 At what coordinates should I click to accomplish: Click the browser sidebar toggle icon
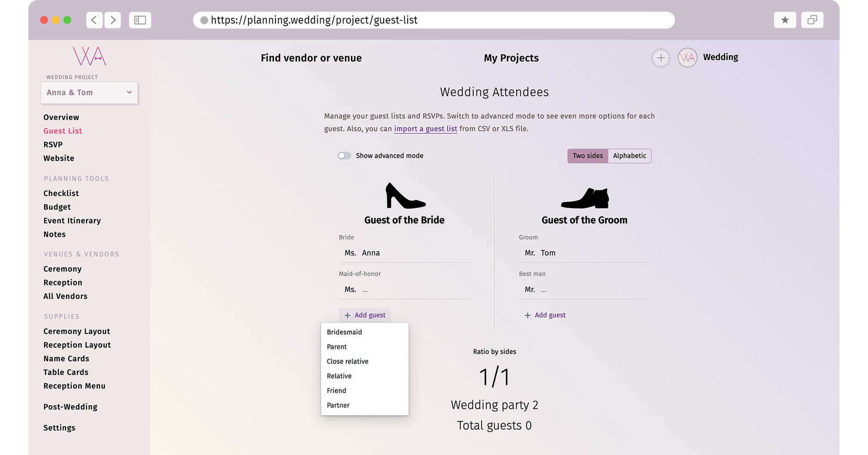click(x=140, y=20)
